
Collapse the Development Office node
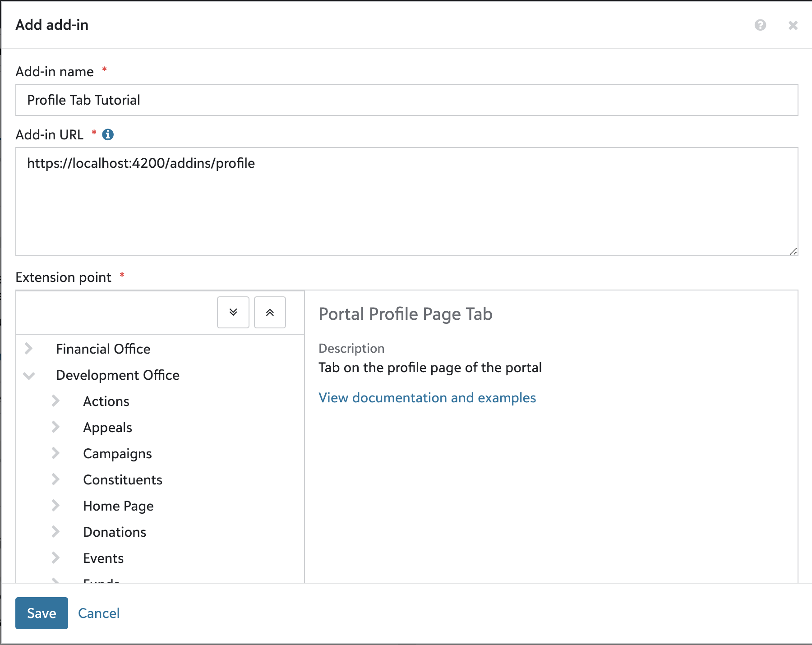[x=29, y=375]
